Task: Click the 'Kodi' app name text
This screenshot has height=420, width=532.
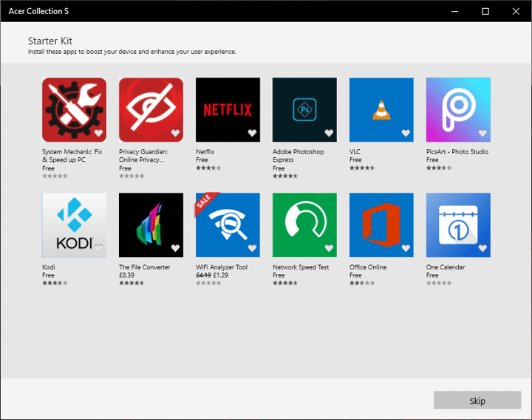Action: coord(49,266)
